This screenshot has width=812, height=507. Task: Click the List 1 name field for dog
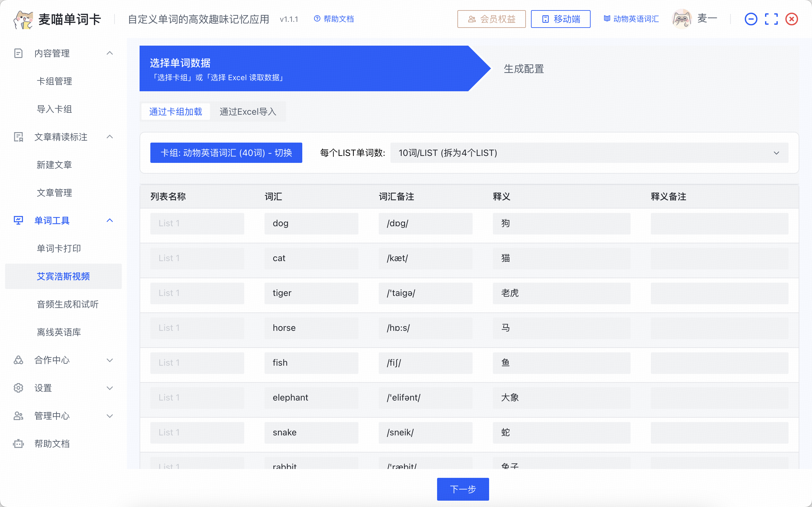pyautogui.click(x=197, y=223)
